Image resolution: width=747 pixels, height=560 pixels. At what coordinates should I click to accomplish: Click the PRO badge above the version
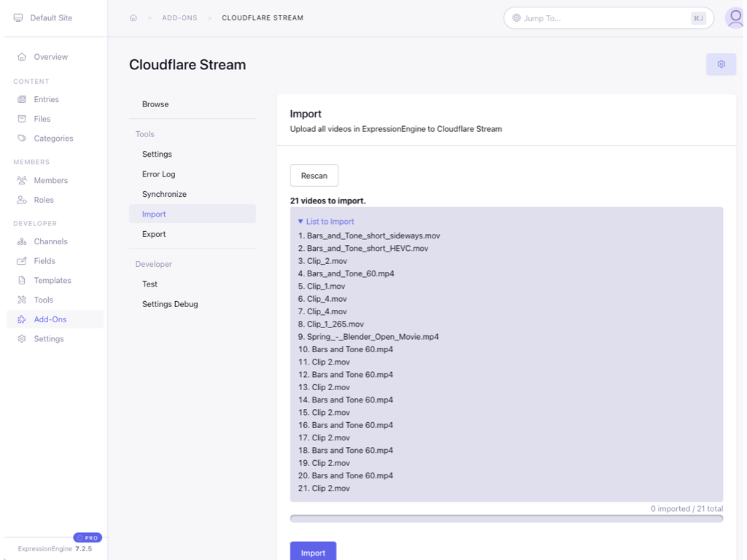[x=88, y=537]
